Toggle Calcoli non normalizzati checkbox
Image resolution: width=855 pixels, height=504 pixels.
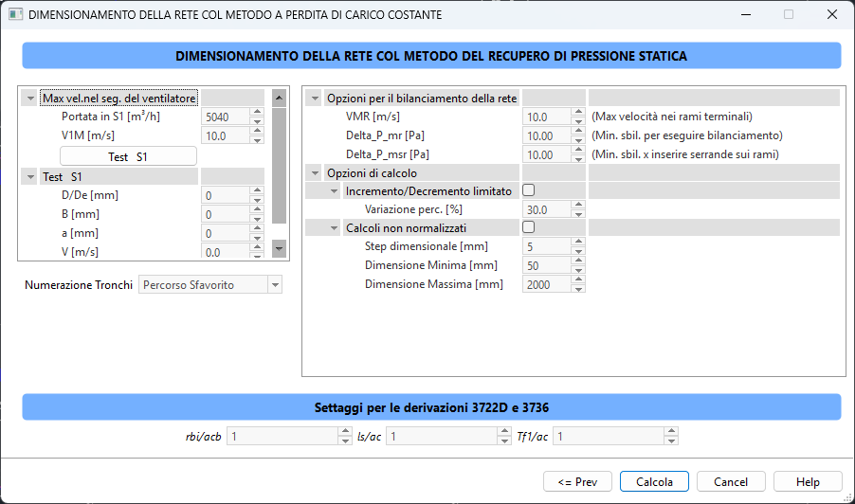pos(529,227)
